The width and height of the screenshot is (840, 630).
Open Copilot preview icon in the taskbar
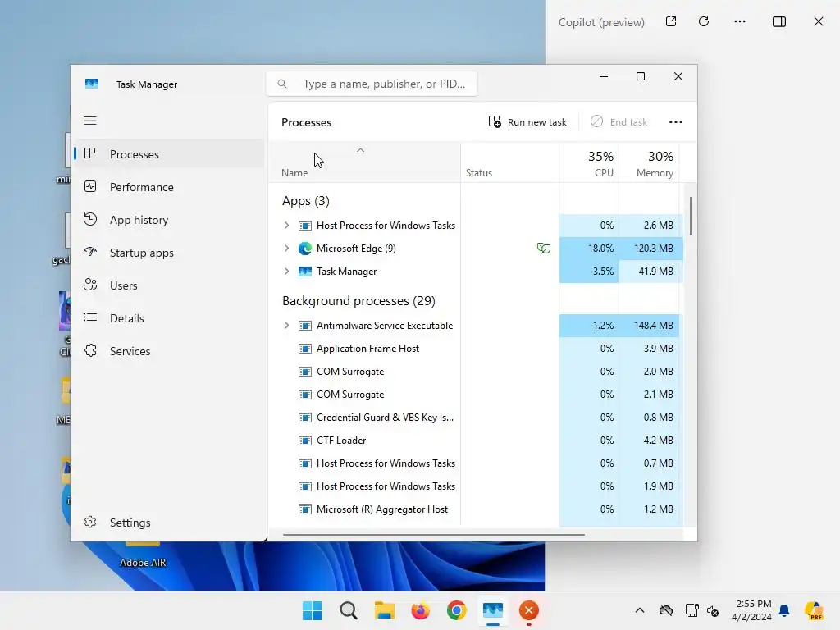tap(814, 610)
